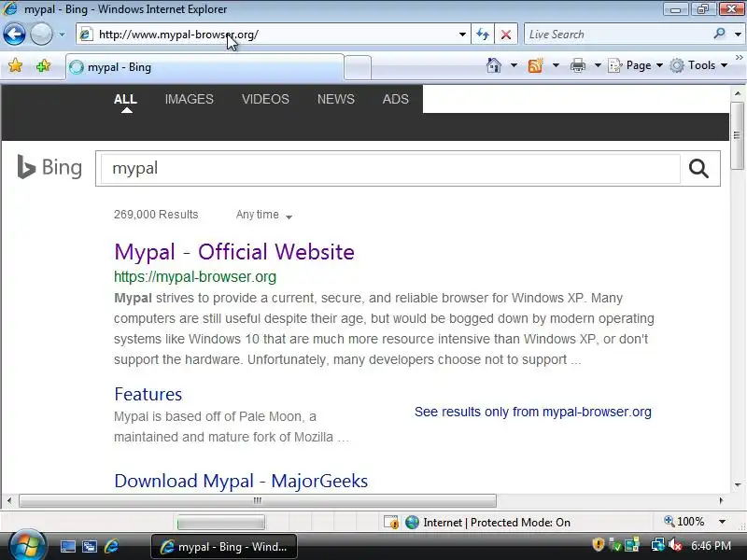This screenshot has width=747, height=560.
Task: Launch Internet Explorer from quick launch
Action: click(112, 546)
